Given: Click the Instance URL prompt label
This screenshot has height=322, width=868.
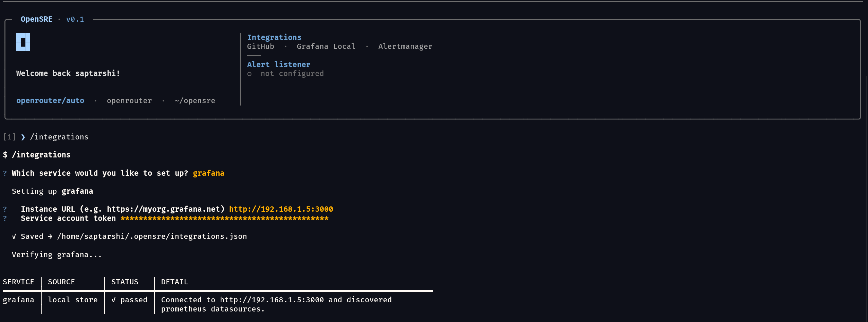Looking at the screenshot, I should [x=123, y=209].
